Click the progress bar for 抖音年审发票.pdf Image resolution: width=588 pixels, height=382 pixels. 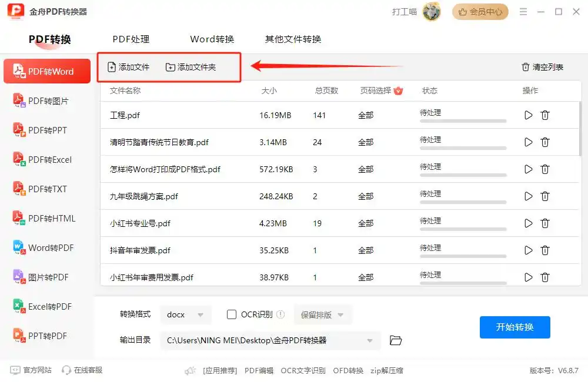(463, 256)
